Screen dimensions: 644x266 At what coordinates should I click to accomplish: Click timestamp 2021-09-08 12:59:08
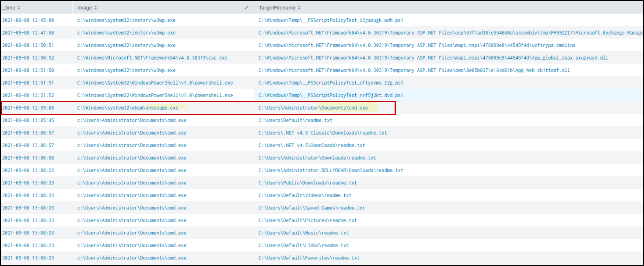(28, 108)
